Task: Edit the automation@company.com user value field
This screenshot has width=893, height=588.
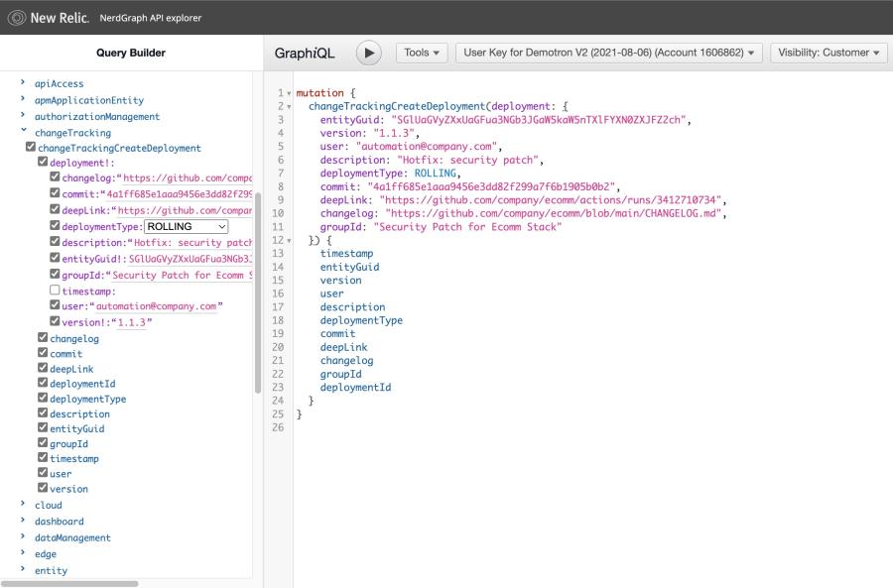Action: [x=156, y=306]
